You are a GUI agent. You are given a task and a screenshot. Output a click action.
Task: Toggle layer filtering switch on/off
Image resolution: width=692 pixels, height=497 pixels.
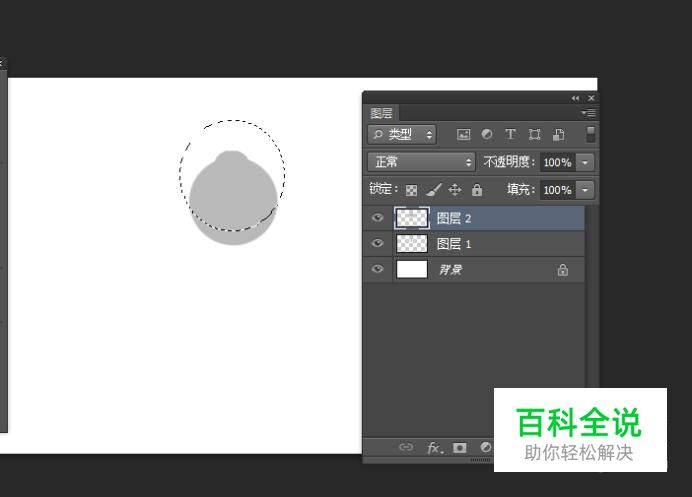590,134
